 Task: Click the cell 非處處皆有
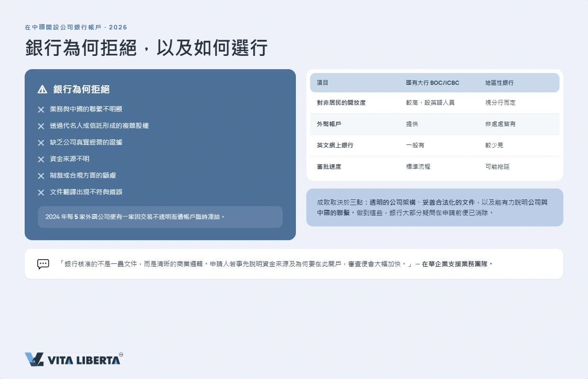pyautogui.click(x=500, y=124)
